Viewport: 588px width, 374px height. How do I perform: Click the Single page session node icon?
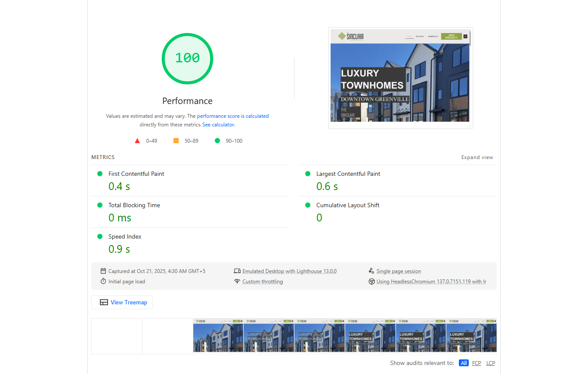tap(371, 271)
